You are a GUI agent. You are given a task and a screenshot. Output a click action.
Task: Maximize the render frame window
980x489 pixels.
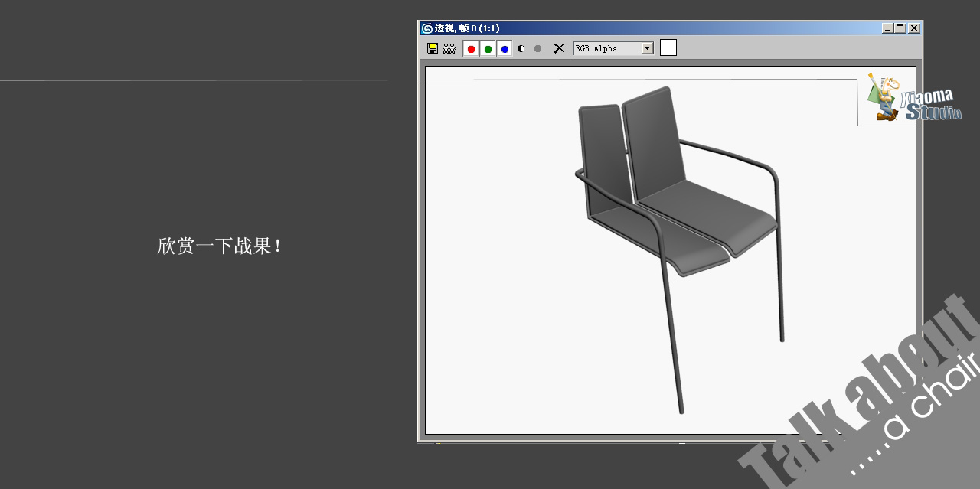[x=900, y=28]
